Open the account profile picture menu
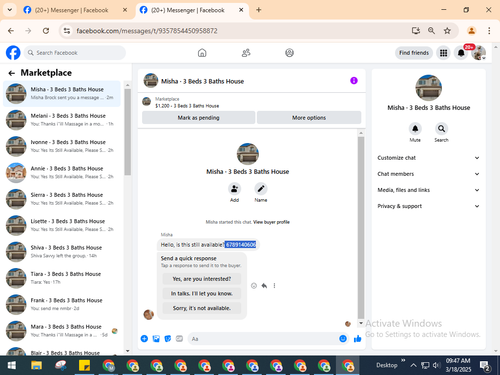This screenshot has height=375, width=500. point(478,53)
